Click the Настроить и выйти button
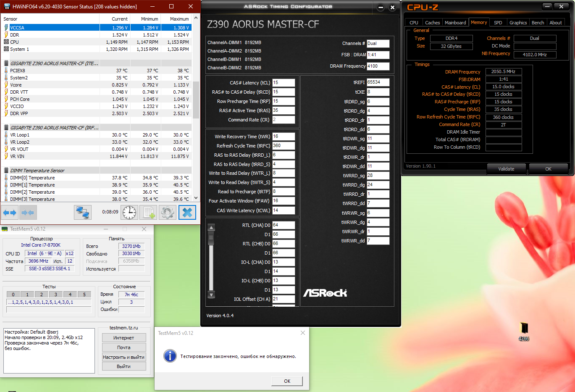 coord(124,357)
